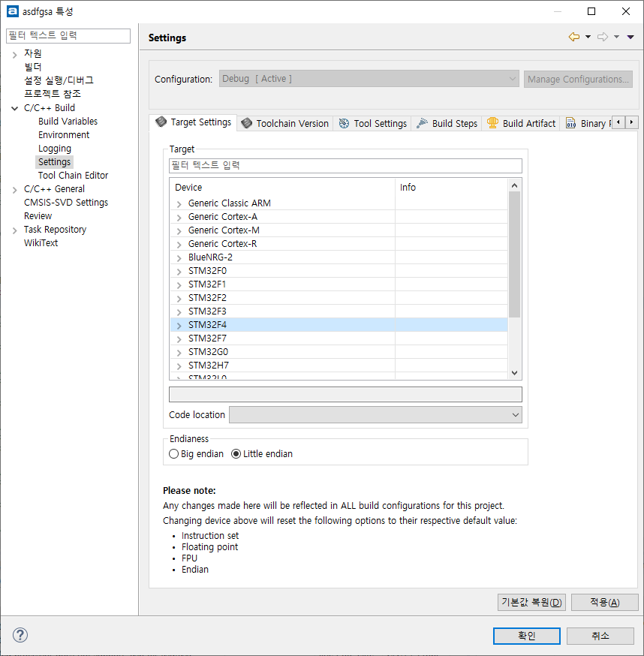Open the Code location dropdown
Screen dimensions: 644x656
click(x=375, y=414)
